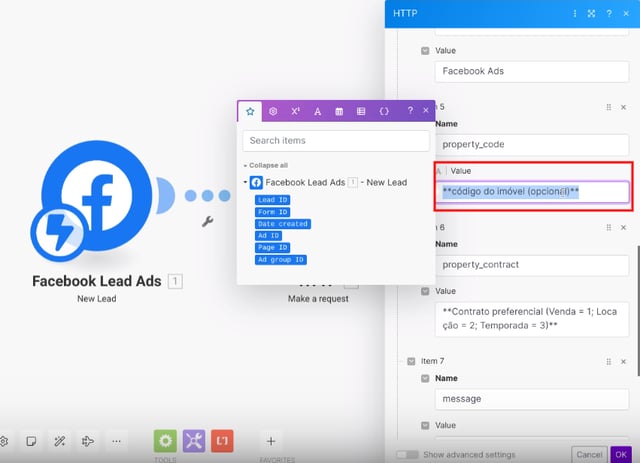Insert the Page ID pill

click(x=273, y=247)
